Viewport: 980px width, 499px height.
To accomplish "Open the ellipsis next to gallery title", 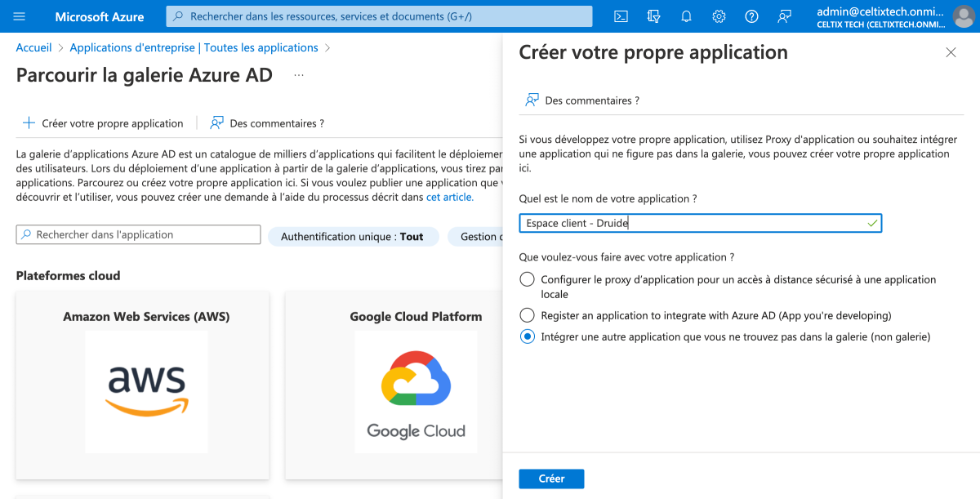I will [299, 75].
